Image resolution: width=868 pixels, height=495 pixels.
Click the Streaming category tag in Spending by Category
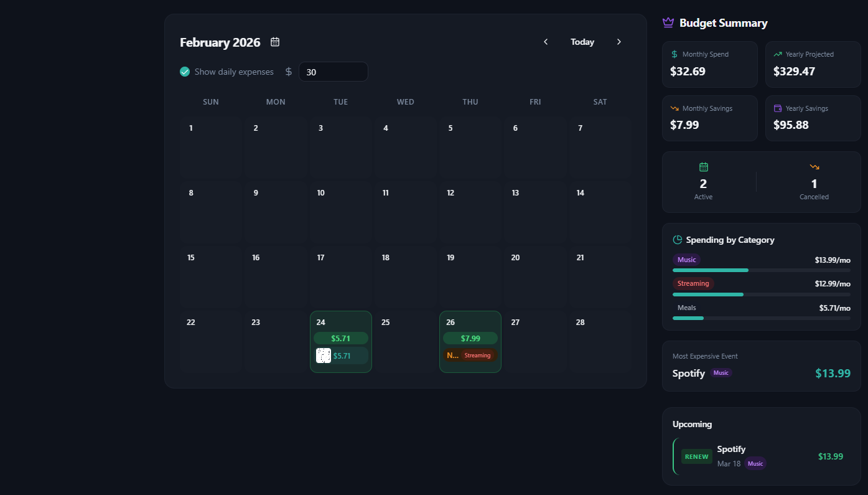(693, 283)
